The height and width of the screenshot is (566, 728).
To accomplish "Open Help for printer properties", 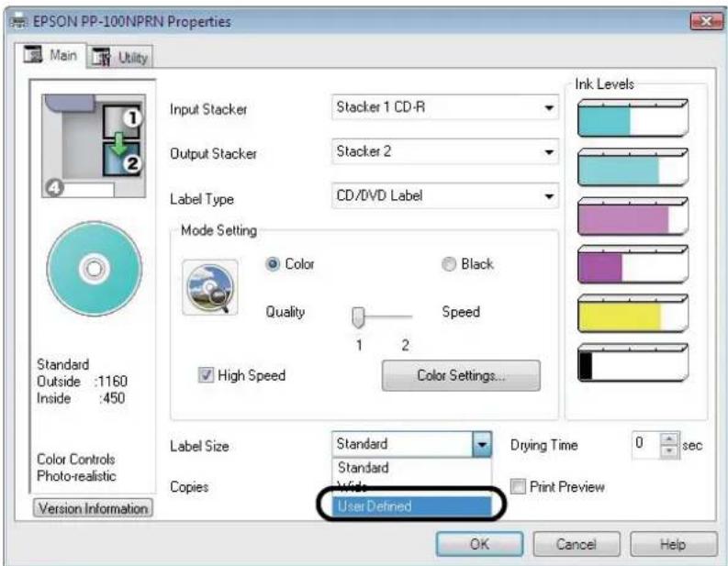I will coord(673,544).
